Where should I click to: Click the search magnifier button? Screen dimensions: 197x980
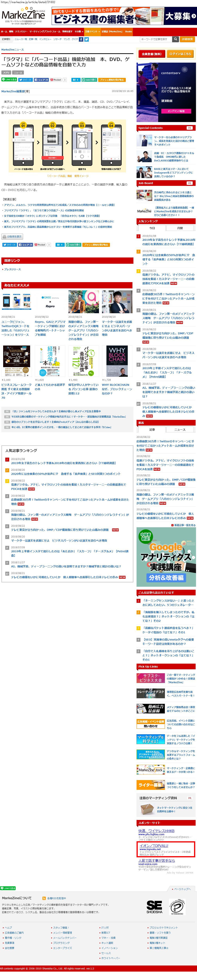click(x=175, y=39)
